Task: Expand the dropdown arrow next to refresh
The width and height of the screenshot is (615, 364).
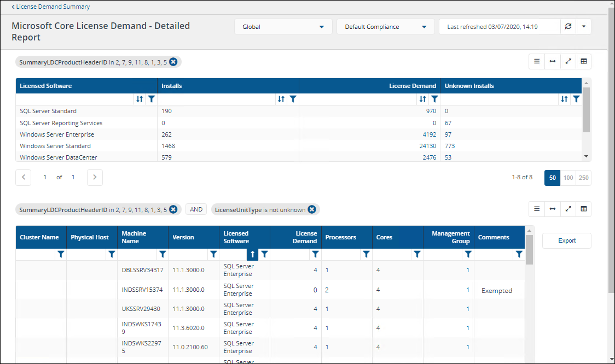Action: (584, 27)
